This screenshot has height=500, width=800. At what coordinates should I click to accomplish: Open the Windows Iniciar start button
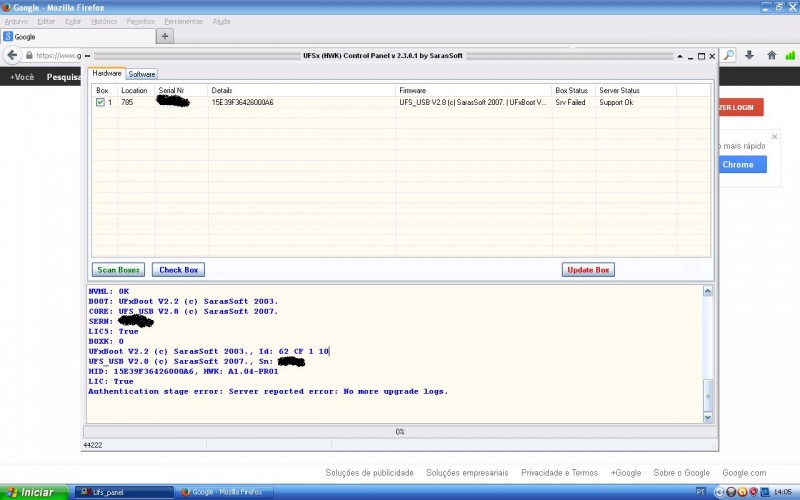coord(34,492)
